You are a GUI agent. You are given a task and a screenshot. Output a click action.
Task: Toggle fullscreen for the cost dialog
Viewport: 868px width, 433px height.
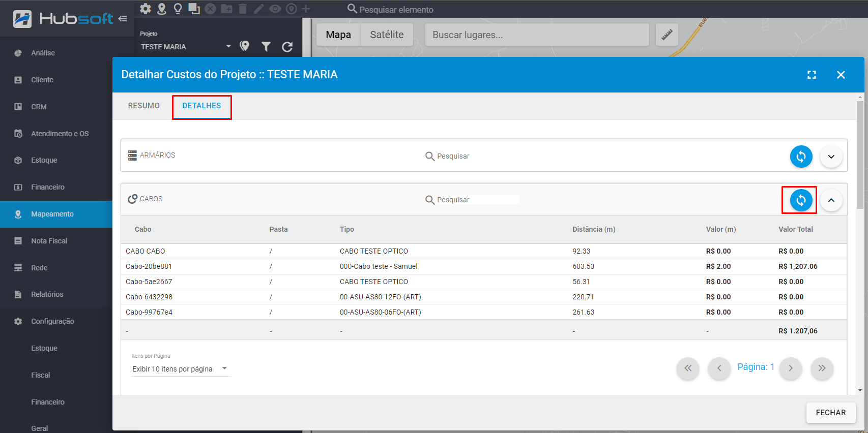click(812, 75)
